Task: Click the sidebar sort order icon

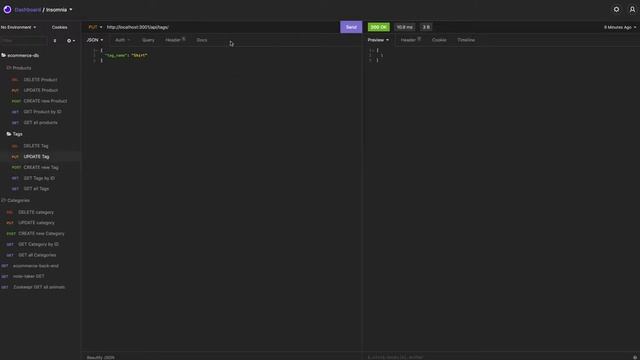Action: click(x=55, y=41)
